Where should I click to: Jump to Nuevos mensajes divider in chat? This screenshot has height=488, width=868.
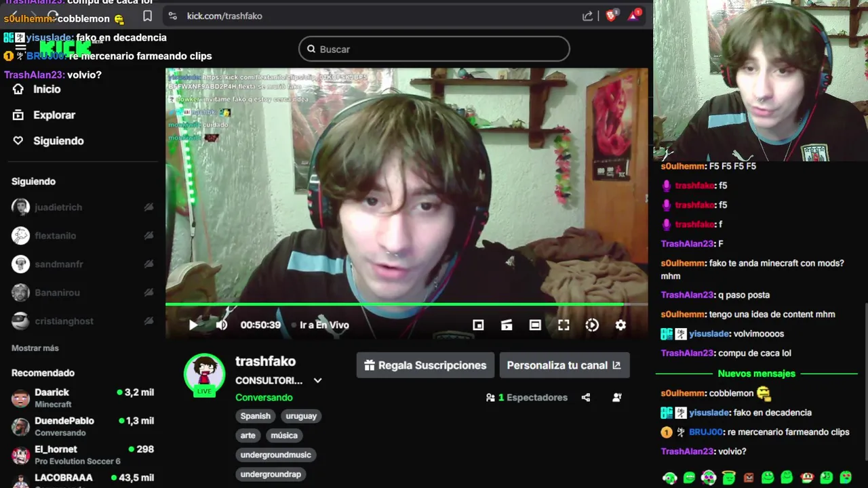(x=757, y=373)
